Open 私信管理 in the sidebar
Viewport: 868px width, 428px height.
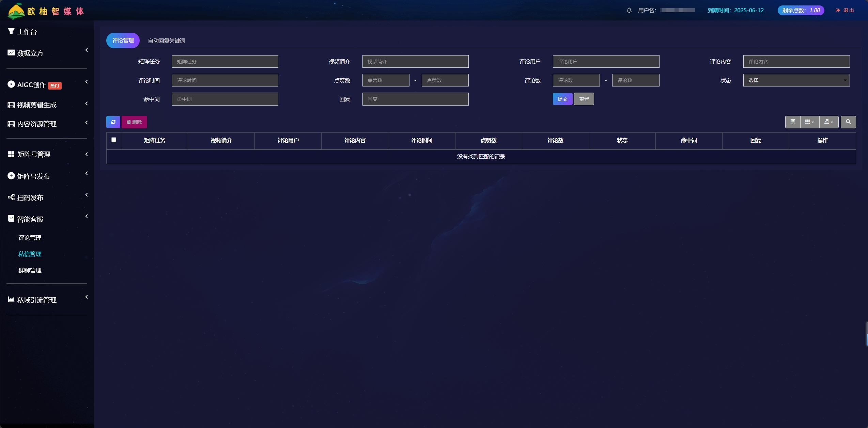tap(30, 254)
